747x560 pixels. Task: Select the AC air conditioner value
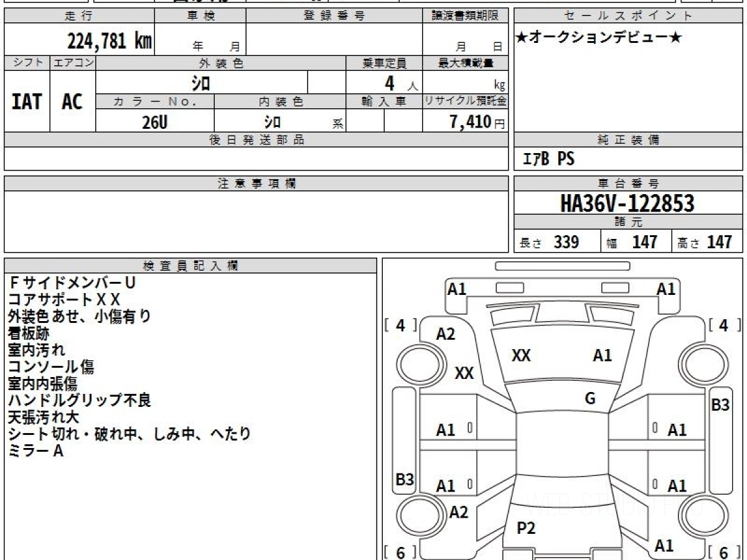pos(72,102)
